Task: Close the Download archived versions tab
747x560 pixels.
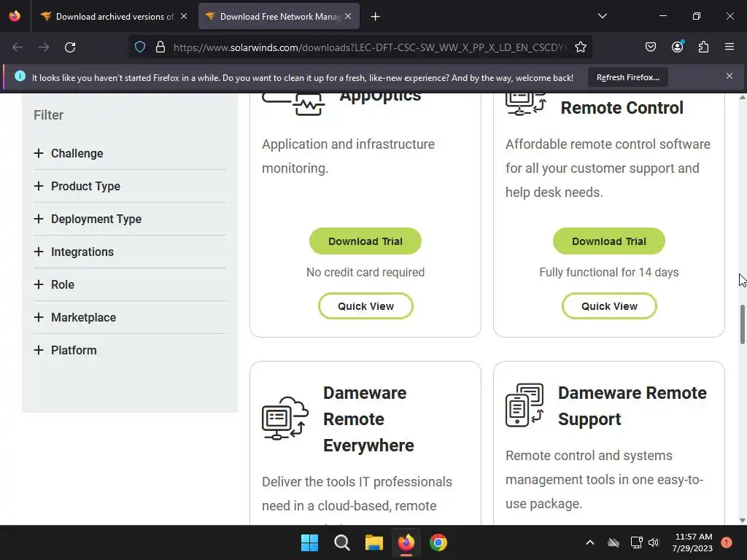Action: point(184,16)
